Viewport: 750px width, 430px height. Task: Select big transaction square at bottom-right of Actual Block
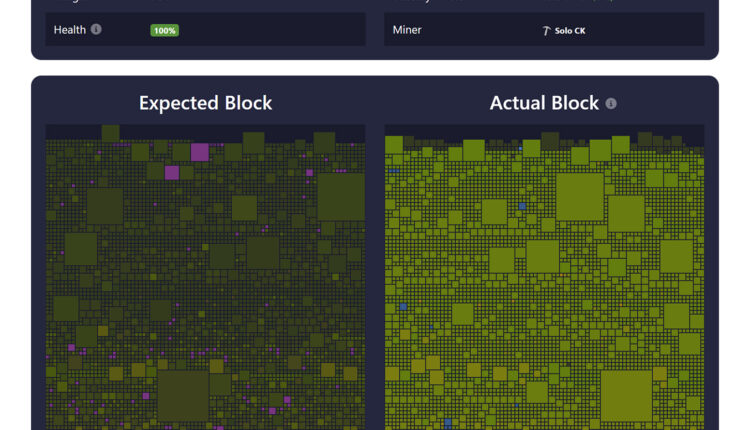(x=627, y=395)
